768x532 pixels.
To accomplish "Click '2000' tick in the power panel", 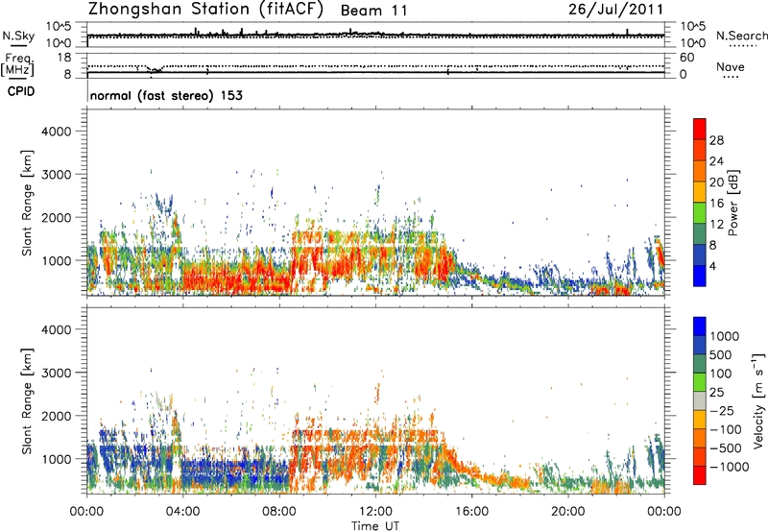I will (x=57, y=217).
